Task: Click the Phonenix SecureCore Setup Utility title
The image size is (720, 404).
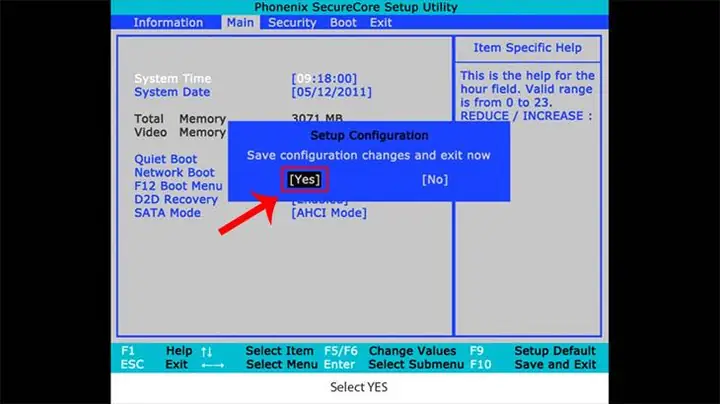Action: pyautogui.click(x=356, y=7)
